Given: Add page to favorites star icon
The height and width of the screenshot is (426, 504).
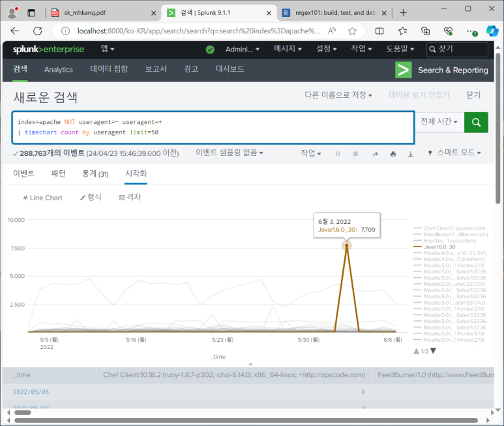Looking at the screenshot, I should [352, 31].
